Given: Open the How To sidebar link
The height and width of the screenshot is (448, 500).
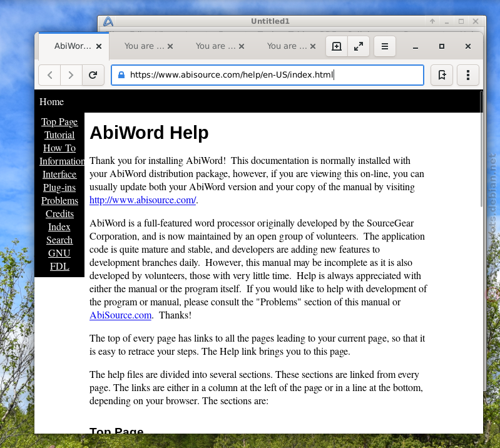Looking at the screenshot, I should click(x=59, y=148).
